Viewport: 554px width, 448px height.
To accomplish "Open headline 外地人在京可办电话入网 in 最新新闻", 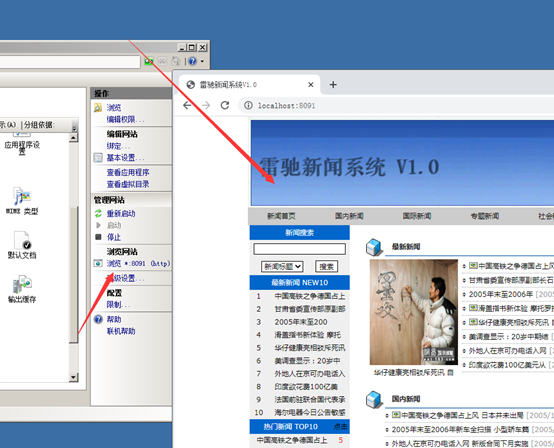I will (507, 351).
